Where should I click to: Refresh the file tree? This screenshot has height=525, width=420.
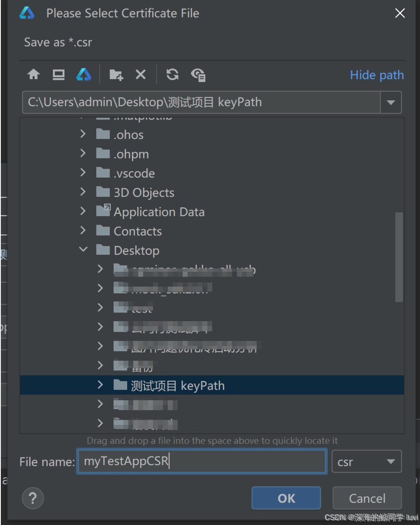click(172, 75)
